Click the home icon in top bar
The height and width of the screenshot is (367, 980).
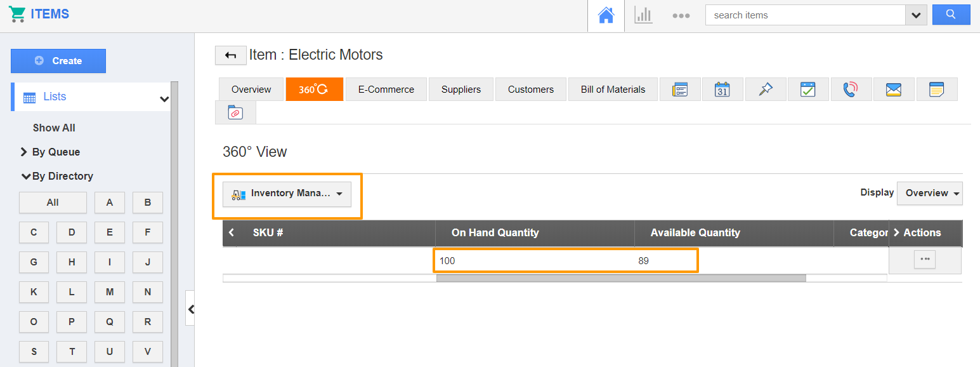pos(606,15)
